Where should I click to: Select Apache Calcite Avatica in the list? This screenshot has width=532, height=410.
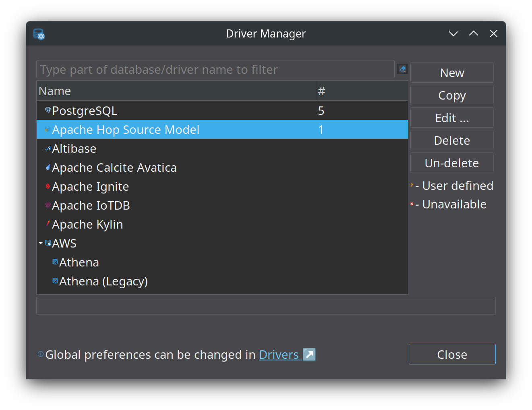[222, 167]
